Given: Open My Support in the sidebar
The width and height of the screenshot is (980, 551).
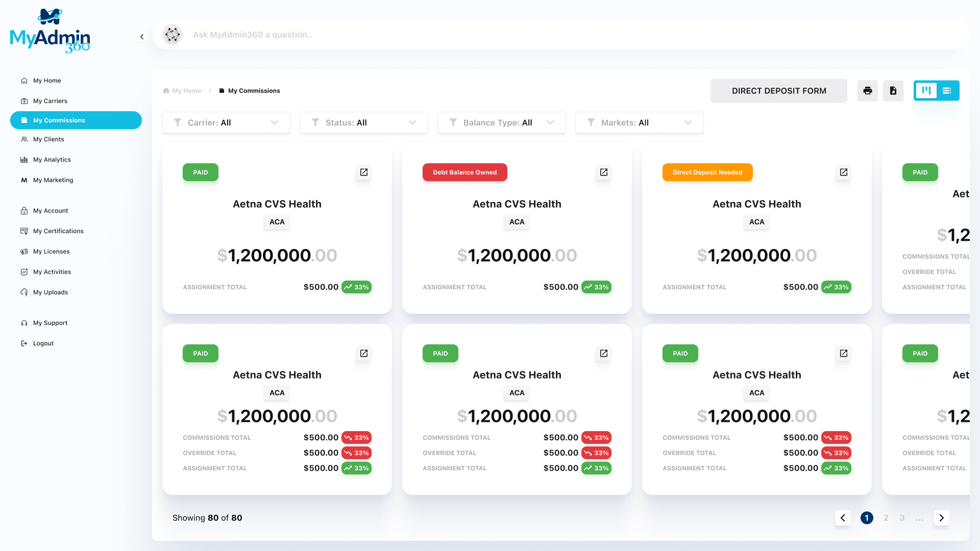Looking at the screenshot, I should click(x=50, y=322).
